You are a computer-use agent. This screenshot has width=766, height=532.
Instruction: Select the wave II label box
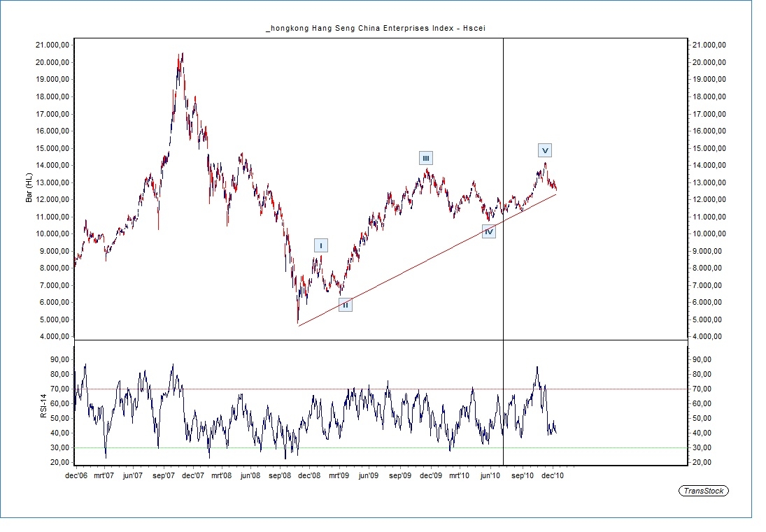(345, 305)
